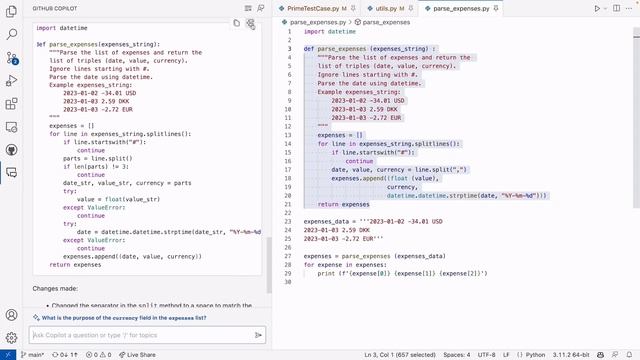Click 'for expense in expenses:' on line 28

345,264
